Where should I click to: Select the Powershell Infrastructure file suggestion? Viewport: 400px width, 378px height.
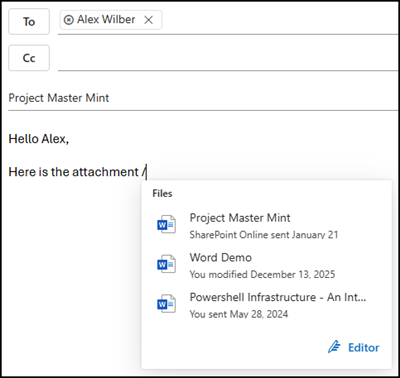[266, 305]
